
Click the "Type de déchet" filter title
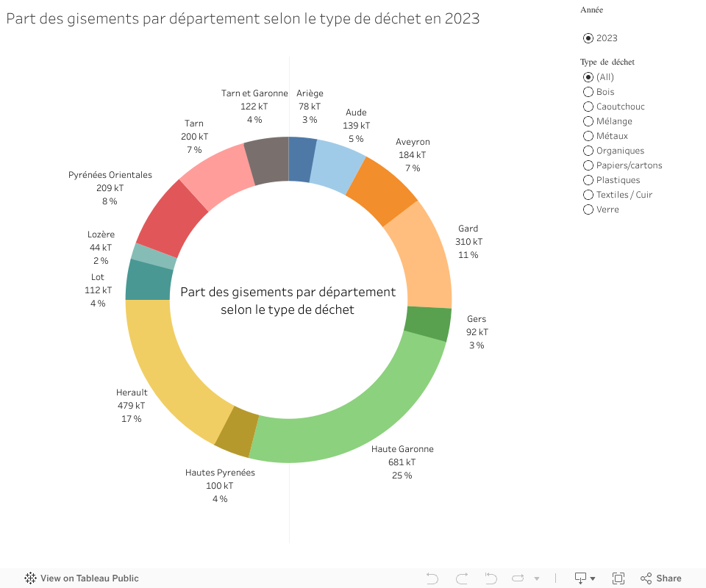(607, 62)
